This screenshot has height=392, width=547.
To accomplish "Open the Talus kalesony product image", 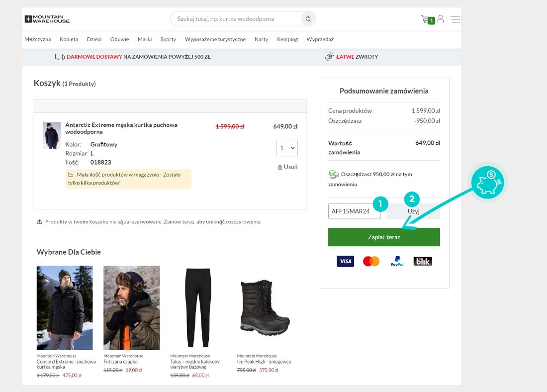I will pos(198,307).
